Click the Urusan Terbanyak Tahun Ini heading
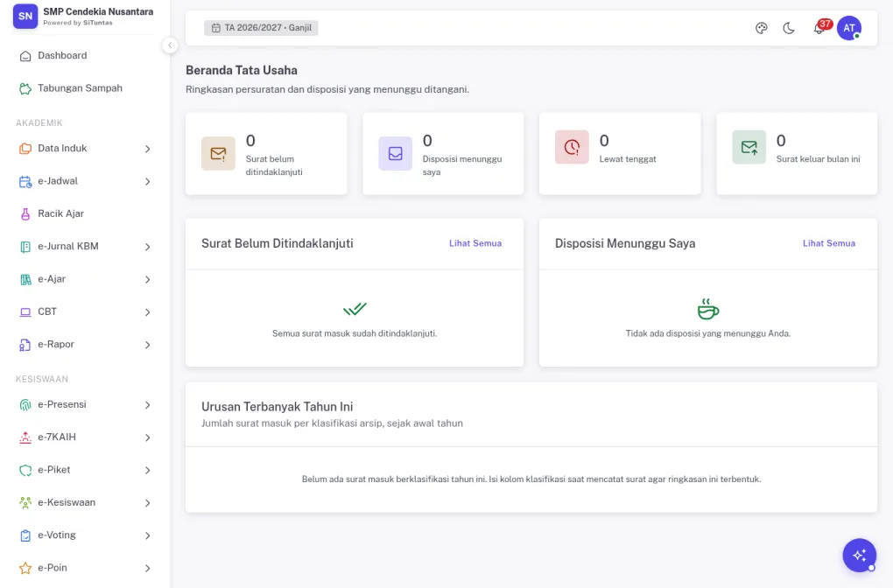The height and width of the screenshot is (588, 893). [278, 406]
